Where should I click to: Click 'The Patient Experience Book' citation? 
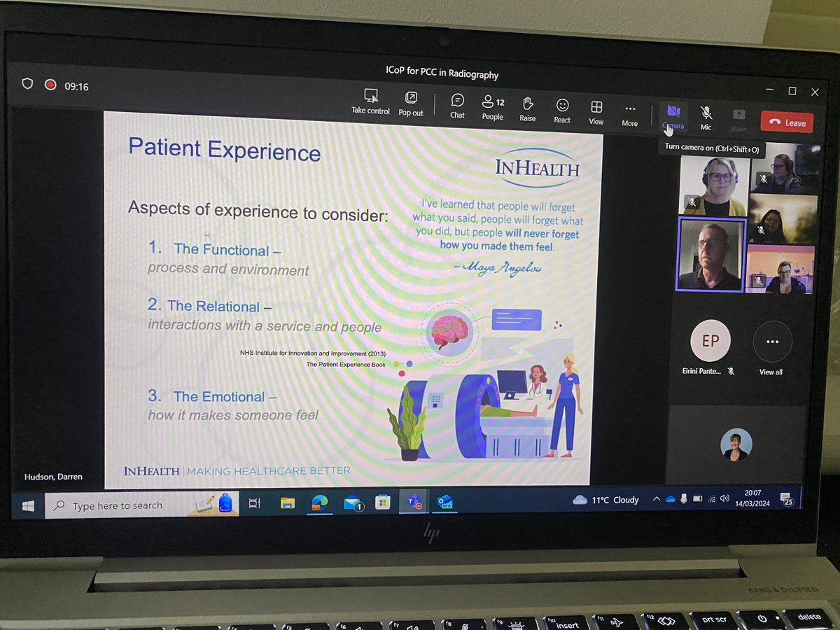(346, 365)
